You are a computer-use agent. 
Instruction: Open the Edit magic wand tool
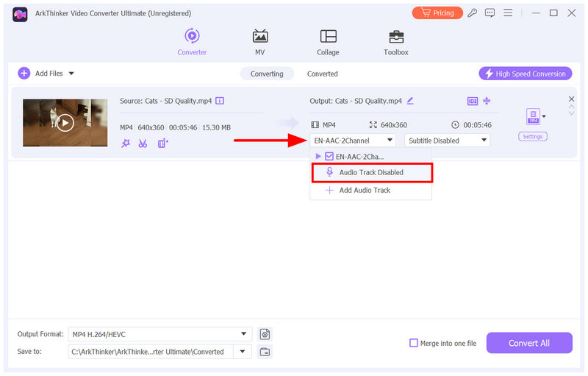126,143
